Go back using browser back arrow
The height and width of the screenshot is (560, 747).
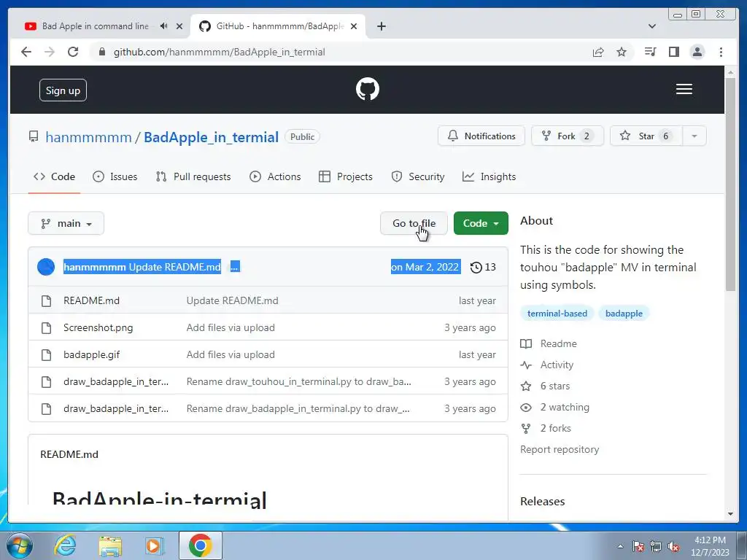[26, 52]
